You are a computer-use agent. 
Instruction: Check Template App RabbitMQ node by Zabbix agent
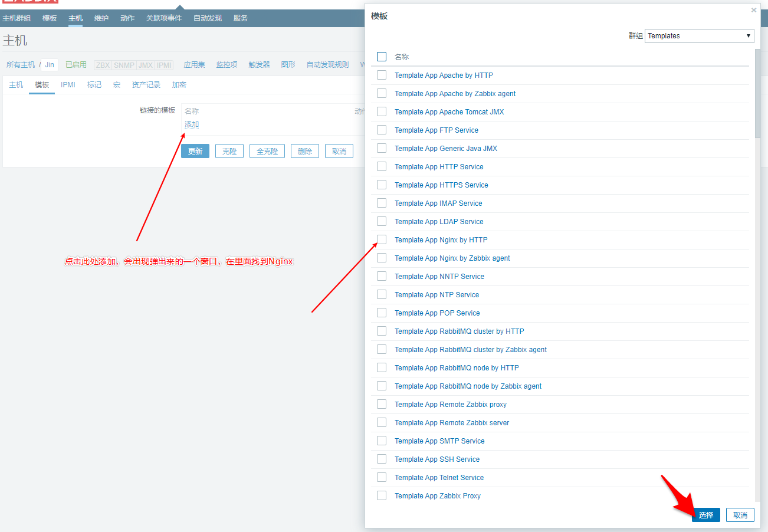click(382, 386)
